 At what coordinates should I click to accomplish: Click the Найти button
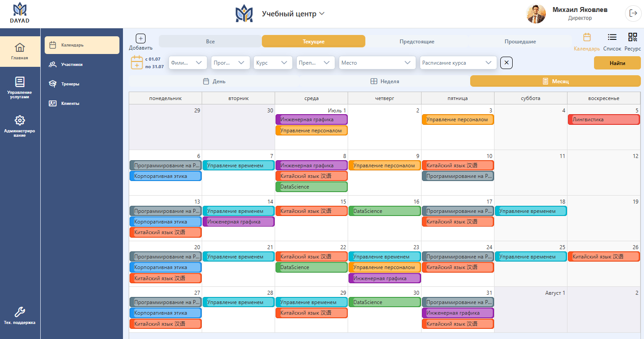coord(617,63)
